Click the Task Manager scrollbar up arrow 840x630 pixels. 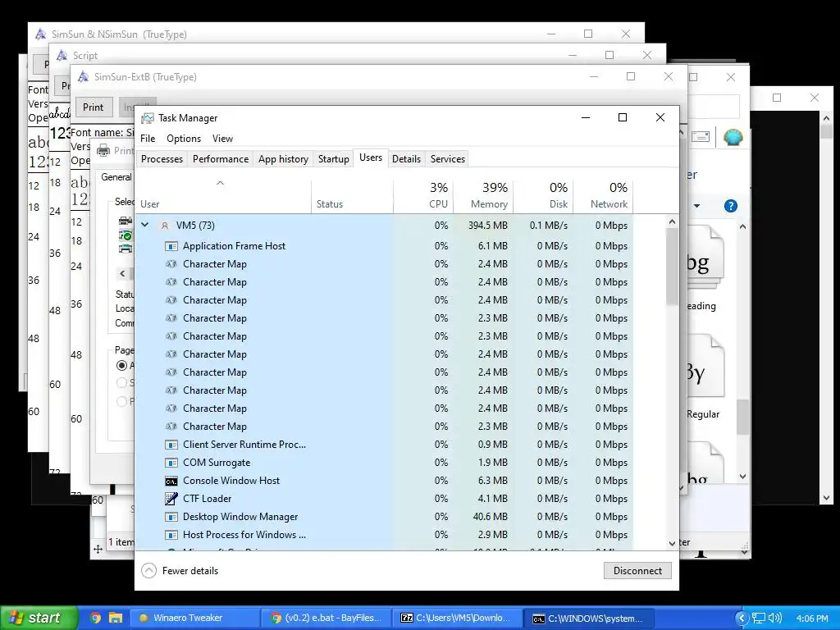point(673,221)
